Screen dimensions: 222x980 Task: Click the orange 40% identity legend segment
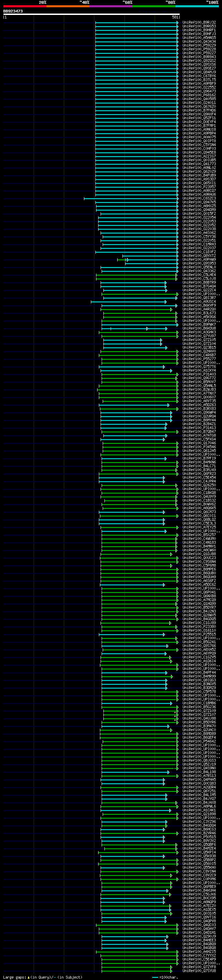68,6
